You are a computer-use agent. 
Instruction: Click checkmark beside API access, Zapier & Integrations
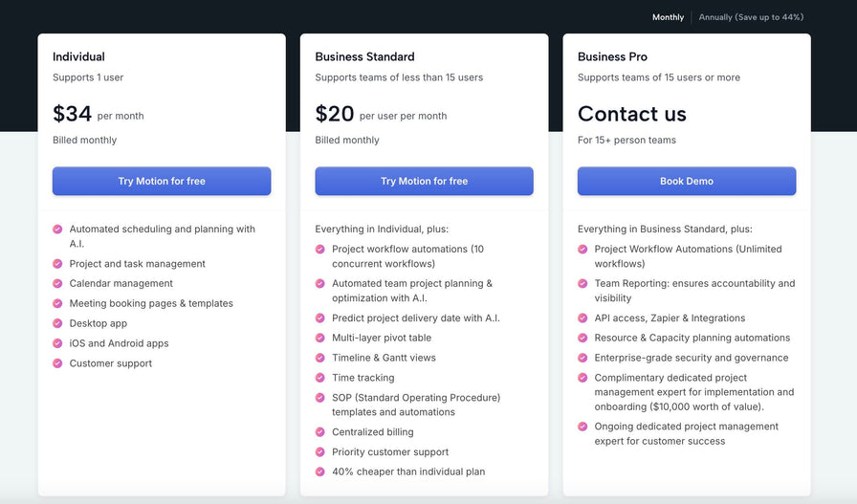click(582, 318)
